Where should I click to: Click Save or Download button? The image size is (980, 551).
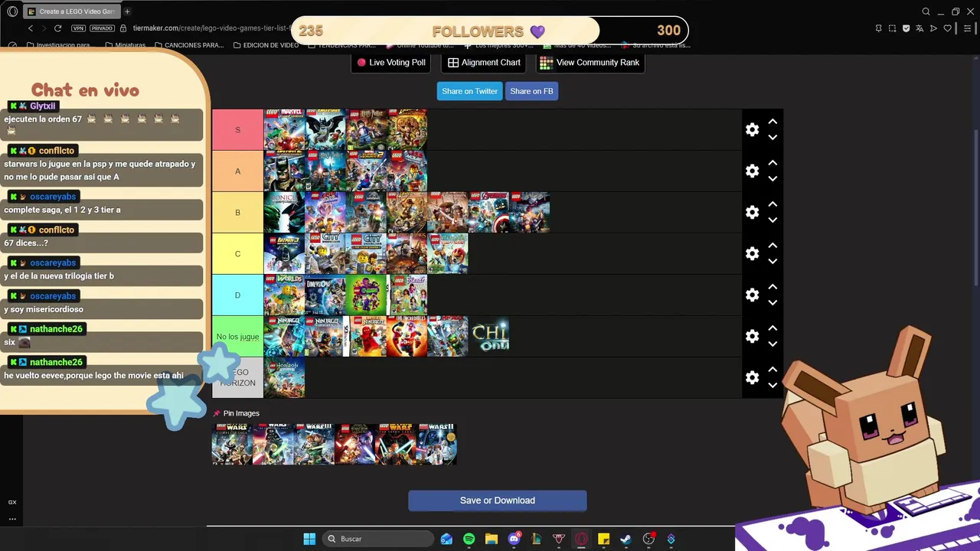498,500
